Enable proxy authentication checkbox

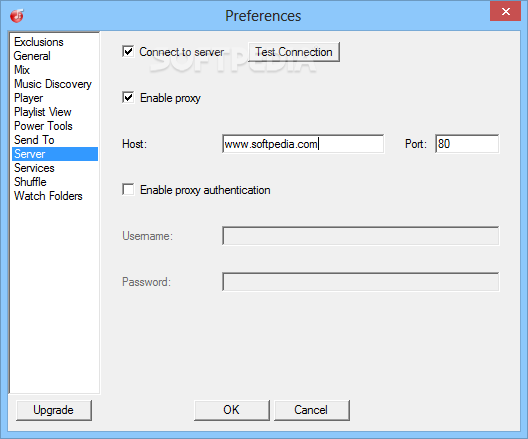[128, 190]
